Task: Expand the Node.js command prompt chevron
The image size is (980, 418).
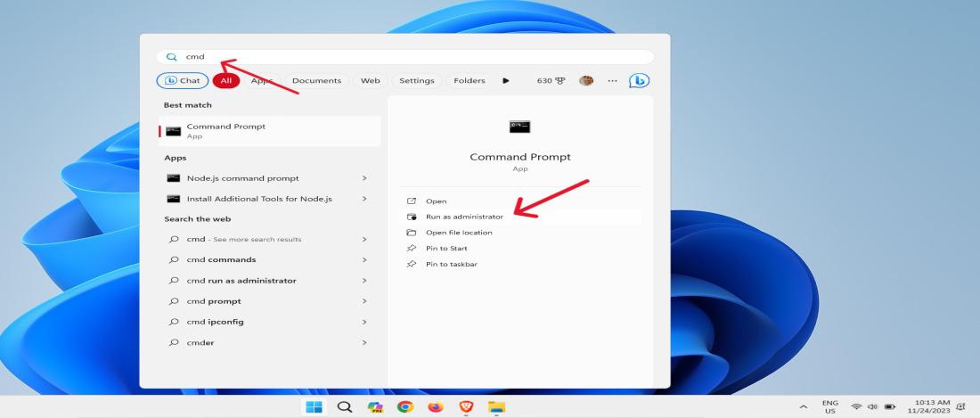Action: (x=364, y=178)
